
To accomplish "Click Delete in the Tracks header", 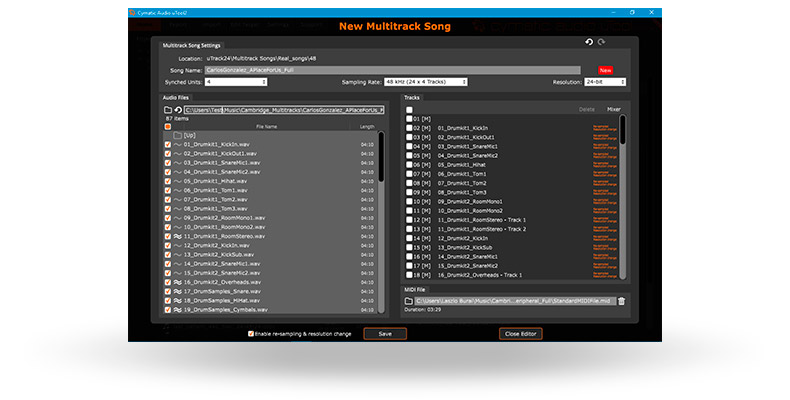I will (x=586, y=109).
